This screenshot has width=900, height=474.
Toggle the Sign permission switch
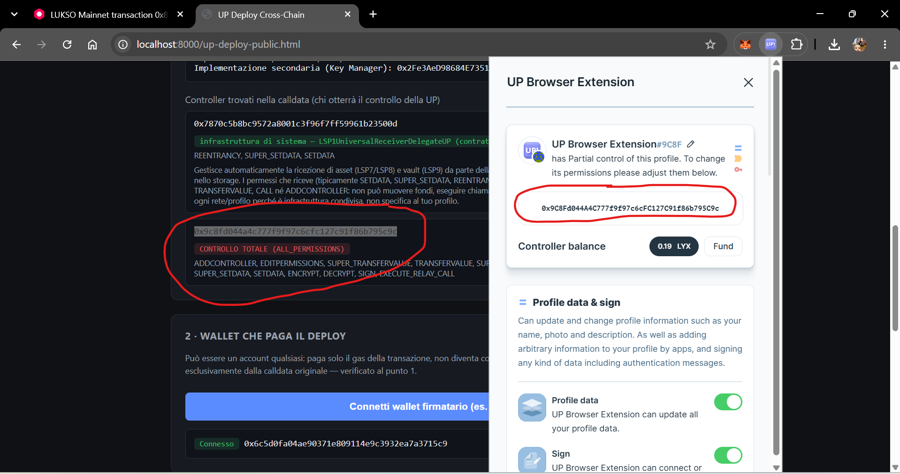click(x=728, y=455)
